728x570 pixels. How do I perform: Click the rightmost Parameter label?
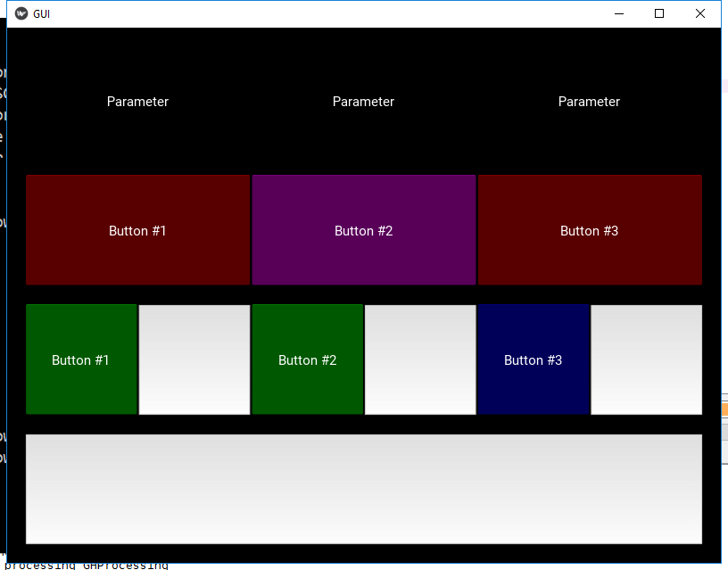point(589,101)
